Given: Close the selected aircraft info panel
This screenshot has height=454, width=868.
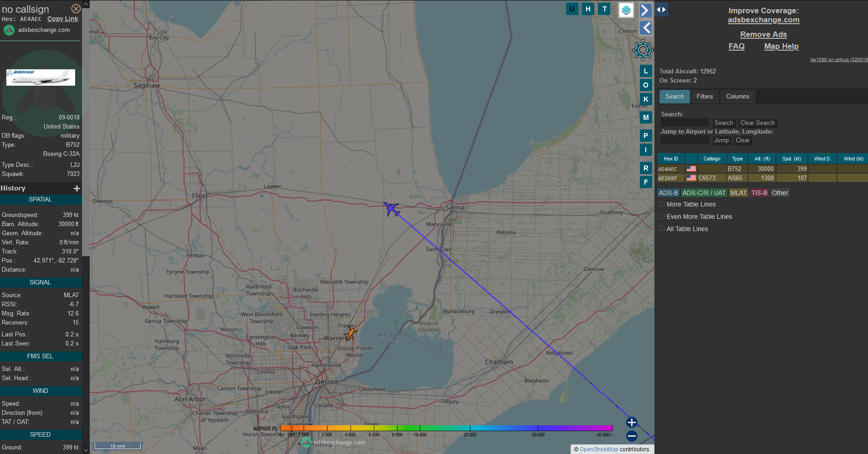Looking at the screenshot, I should (x=76, y=9).
